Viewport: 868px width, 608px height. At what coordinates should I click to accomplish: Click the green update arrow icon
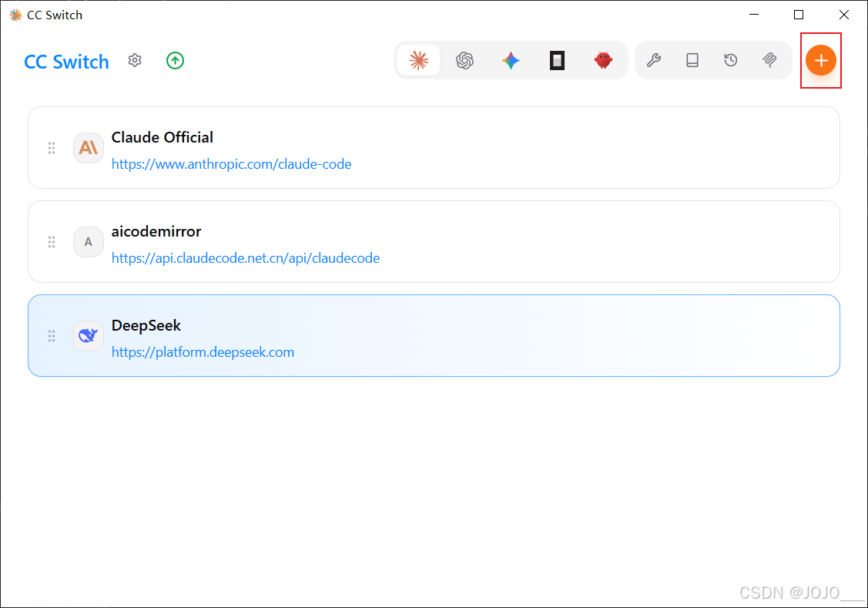point(175,60)
